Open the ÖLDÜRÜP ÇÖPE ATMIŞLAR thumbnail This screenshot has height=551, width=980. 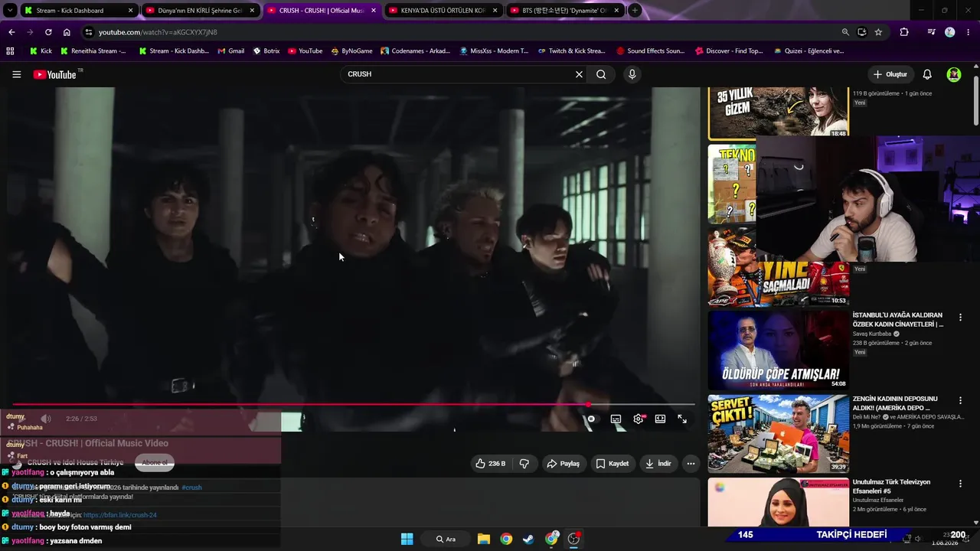click(778, 349)
